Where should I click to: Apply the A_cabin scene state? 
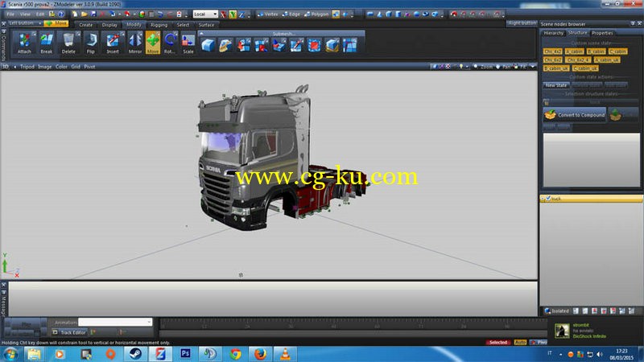tap(574, 51)
